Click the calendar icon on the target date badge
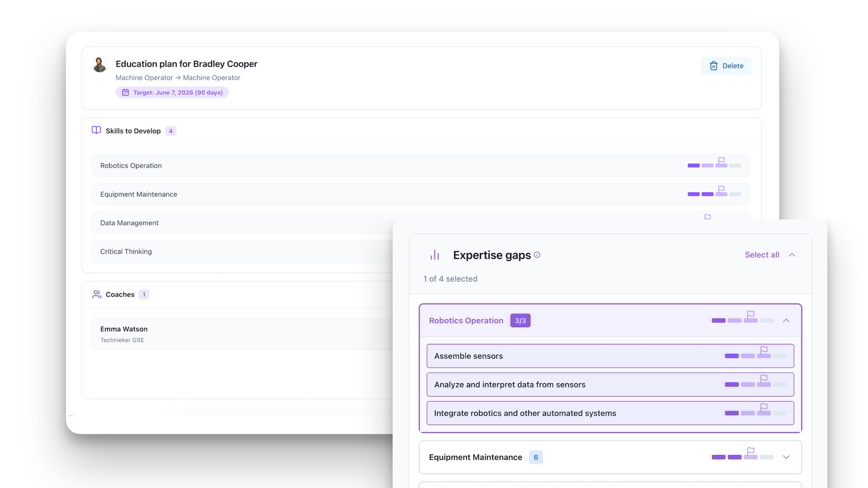This screenshot has width=868, height=488. [126, 92]
